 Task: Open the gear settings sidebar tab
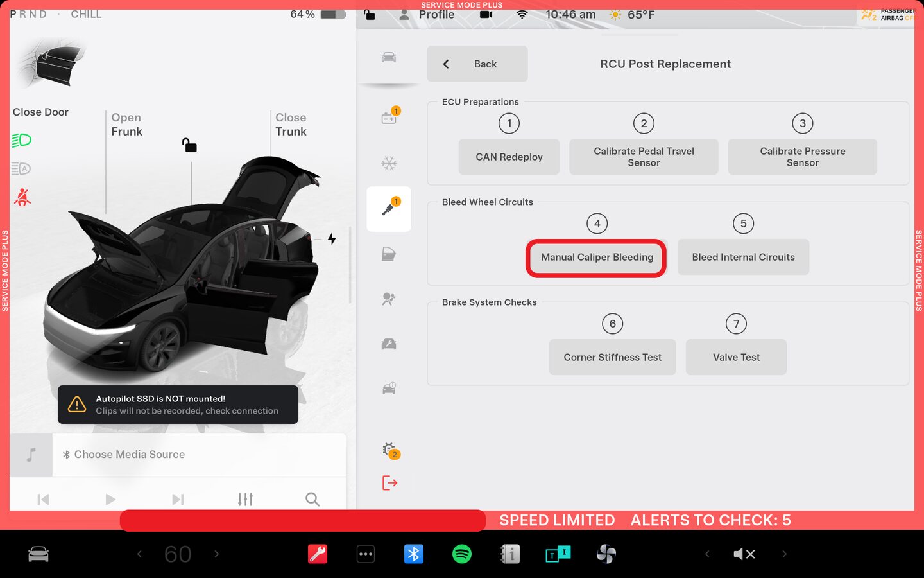(389, 450)
